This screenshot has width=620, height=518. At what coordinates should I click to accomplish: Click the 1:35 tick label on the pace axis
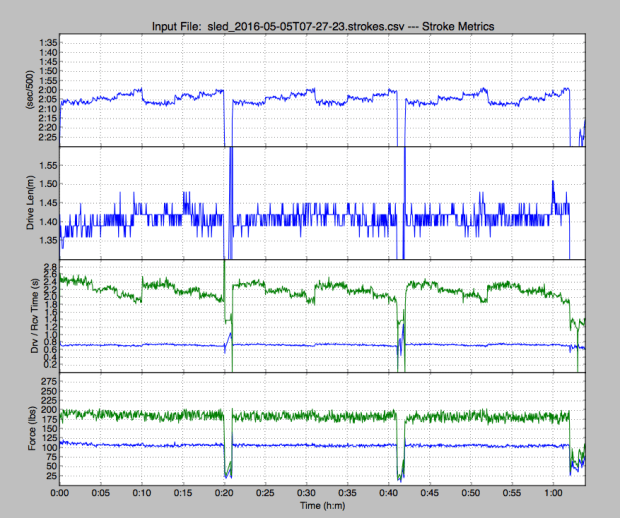pos(43,43)
